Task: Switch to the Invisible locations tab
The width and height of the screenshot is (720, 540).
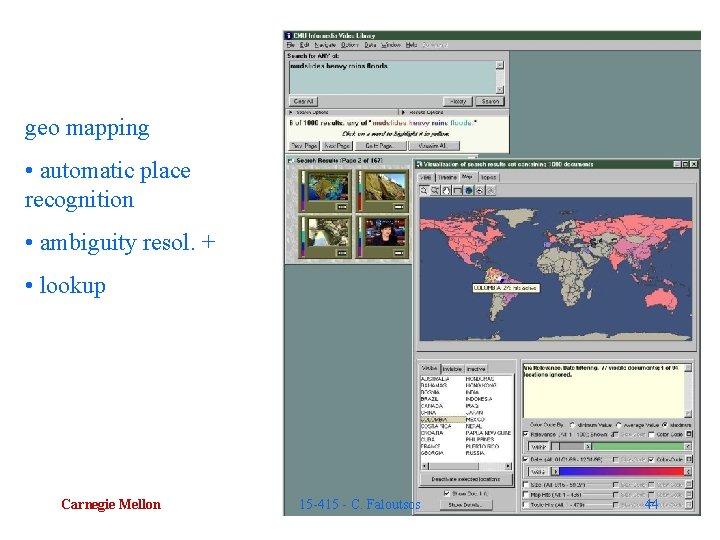Action: [452, 369]
